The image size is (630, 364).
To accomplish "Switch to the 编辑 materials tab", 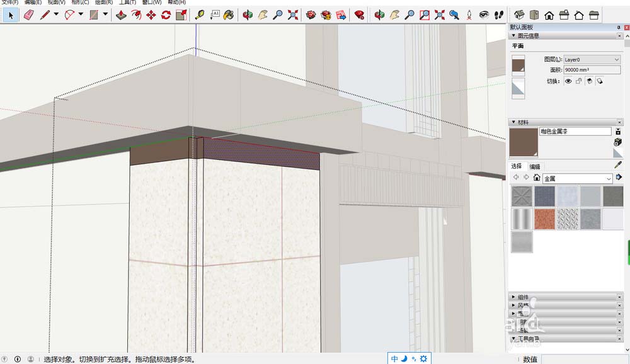I will click(x=535, y=166).
